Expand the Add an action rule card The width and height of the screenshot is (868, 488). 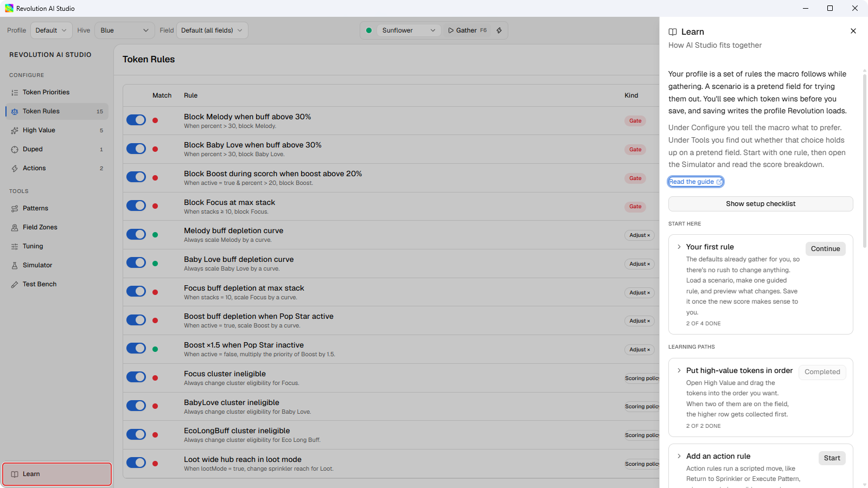click(x=679, y=456)
